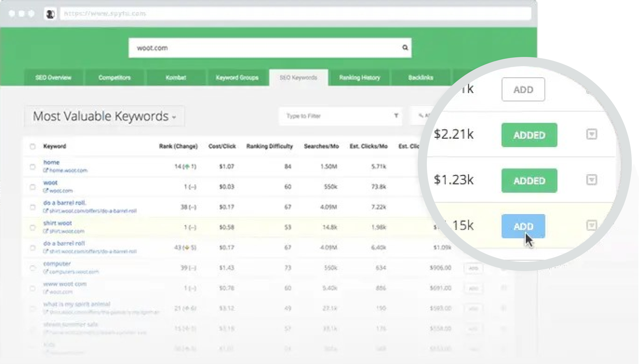This screenshot has width=639, height=364.
Task: Open external link icon for home.woot.com
Action: 46,170
